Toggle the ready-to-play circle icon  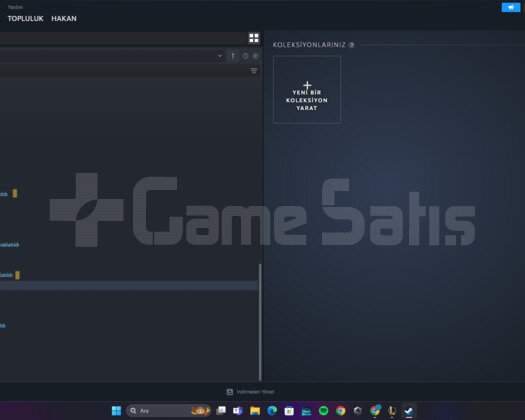point(255,56)
